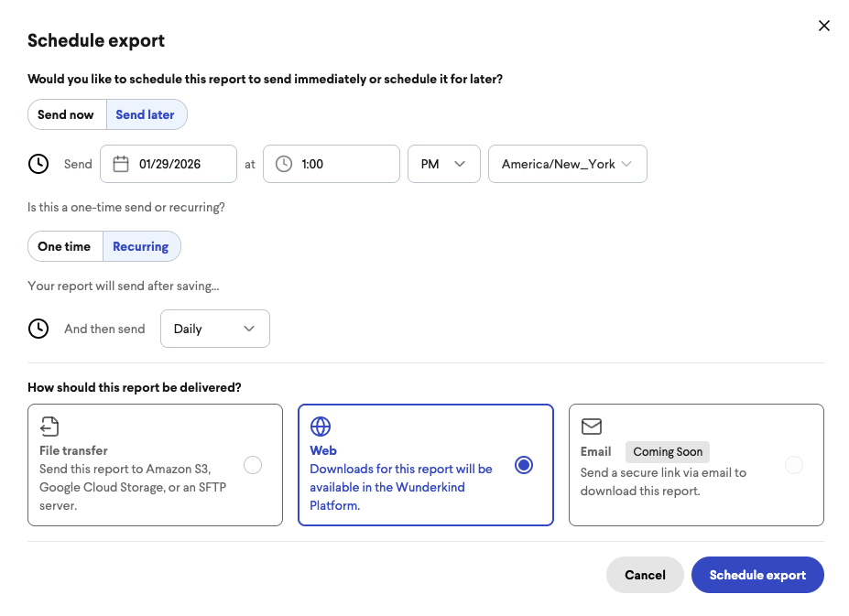Click the 1:00 time input field
The image size is (849, 616).
[x=332, y=164]
